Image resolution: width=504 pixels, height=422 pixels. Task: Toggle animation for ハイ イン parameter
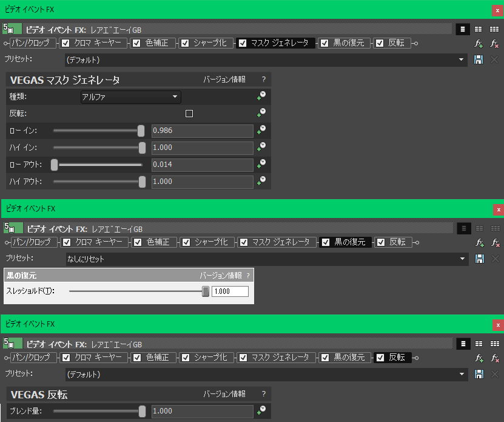[x=261, y=147]
